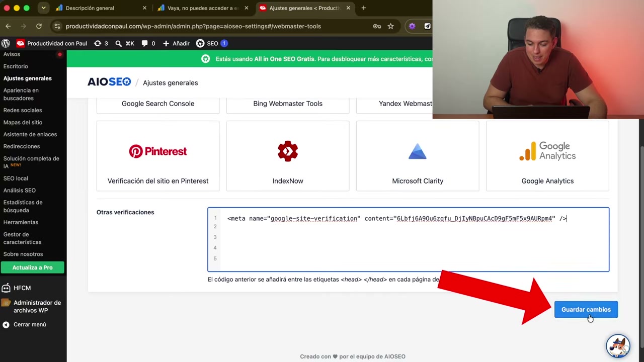Screen dimensions: 644x362
Task: Open Redirecciones in the sidebar menu
Action: click(22, 147)
